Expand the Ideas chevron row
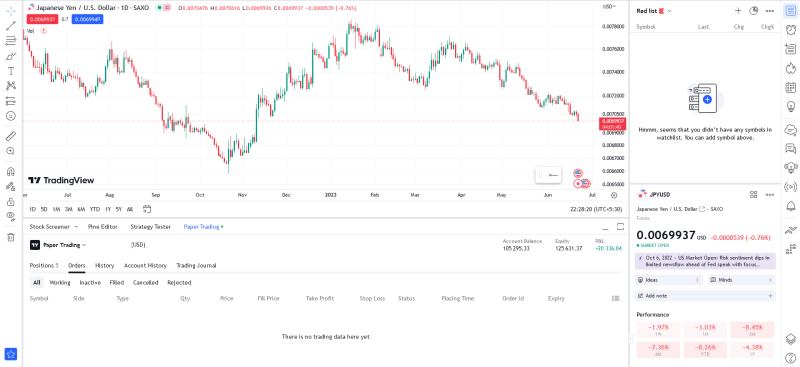 click(669, 280)
